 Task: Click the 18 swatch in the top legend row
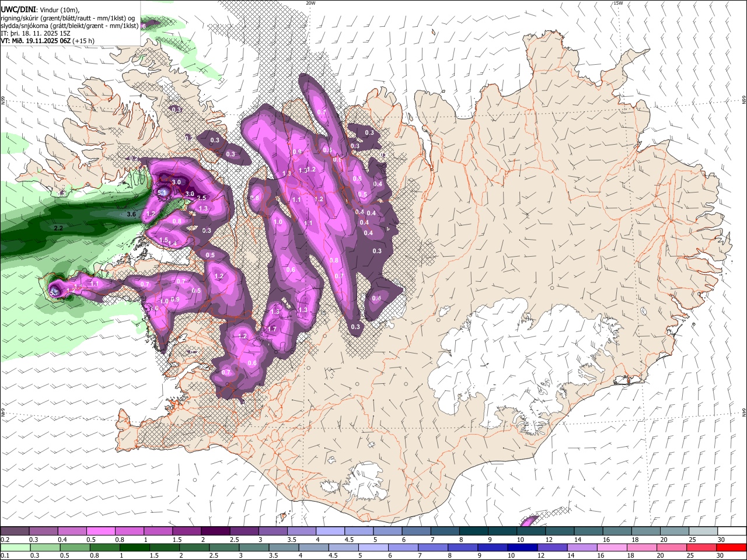(x=645, y=531)
